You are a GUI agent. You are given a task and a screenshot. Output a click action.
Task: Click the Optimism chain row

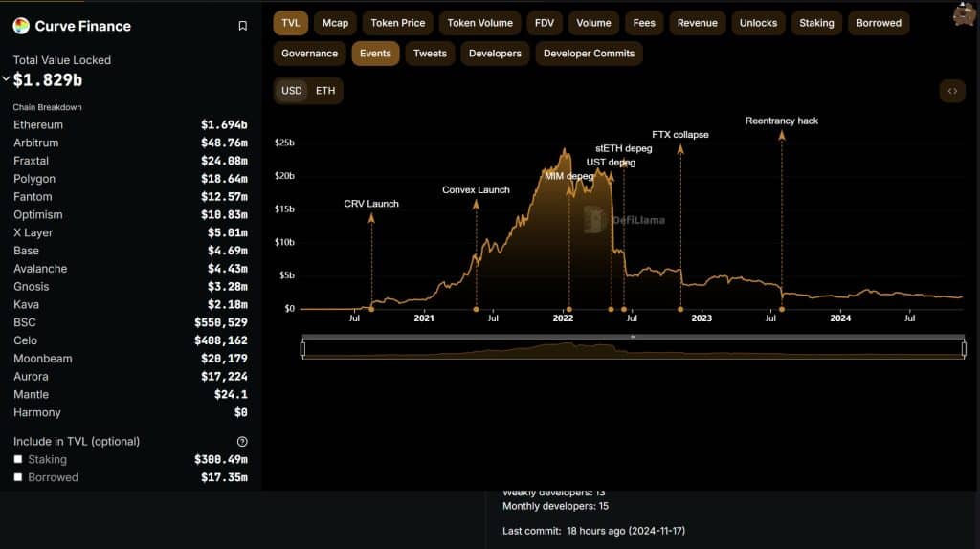pyautogui.click(x=130, y=215)
